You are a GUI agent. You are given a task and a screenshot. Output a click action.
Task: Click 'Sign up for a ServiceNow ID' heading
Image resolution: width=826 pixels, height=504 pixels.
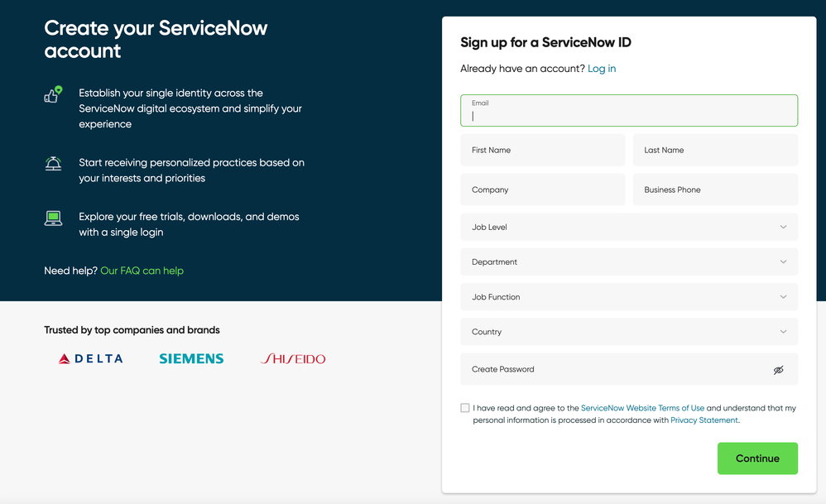[545, 42]
